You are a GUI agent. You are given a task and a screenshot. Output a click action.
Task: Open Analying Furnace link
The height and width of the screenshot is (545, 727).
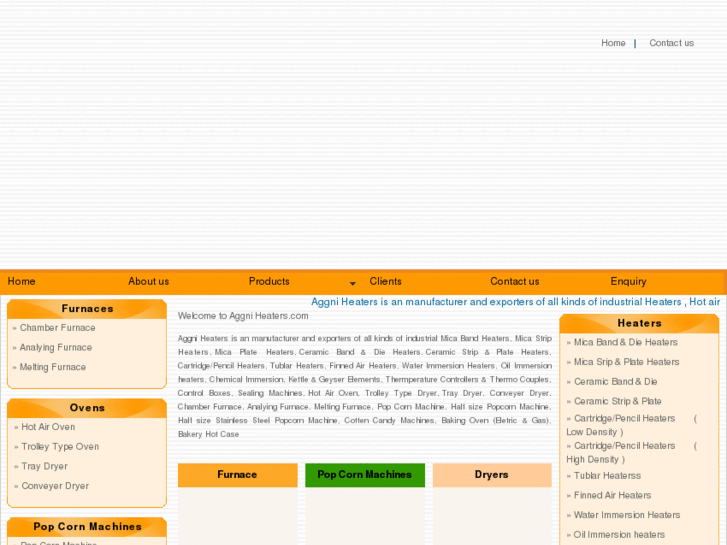(56, 347)
